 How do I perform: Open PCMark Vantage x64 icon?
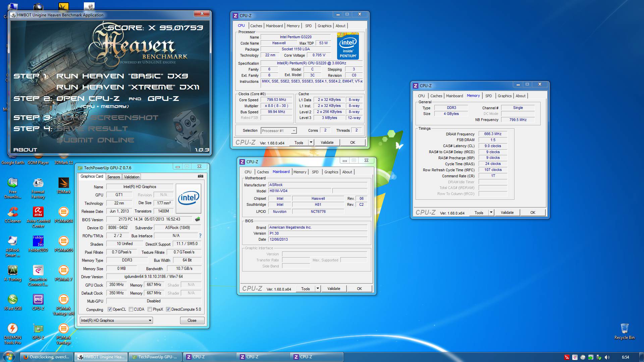coord(63,305)
